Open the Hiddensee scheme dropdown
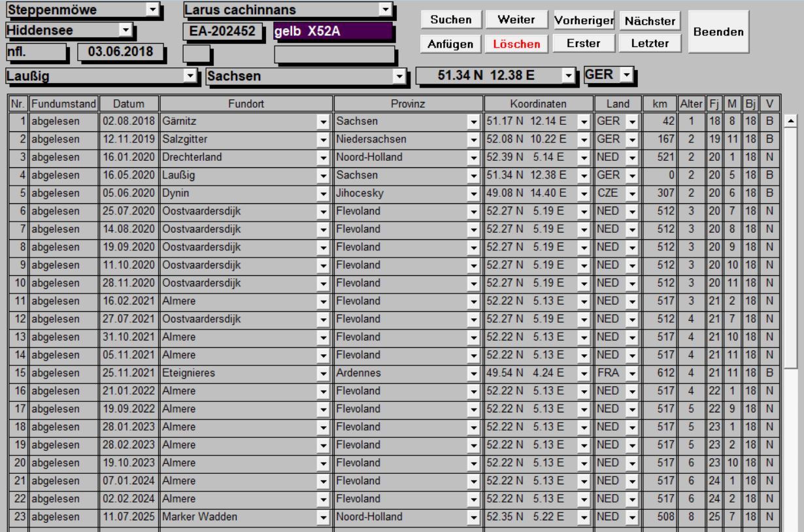The width and height of the screenshot is (804, 532). coord(125,30)
